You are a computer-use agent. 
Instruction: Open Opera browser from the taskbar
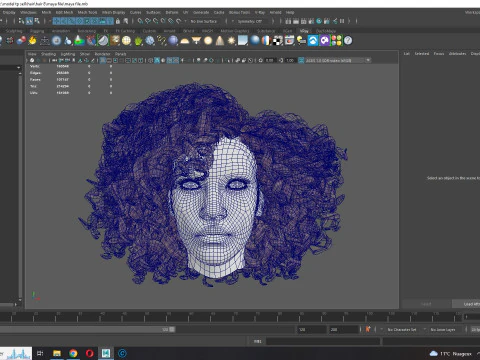tap(89, 353)
